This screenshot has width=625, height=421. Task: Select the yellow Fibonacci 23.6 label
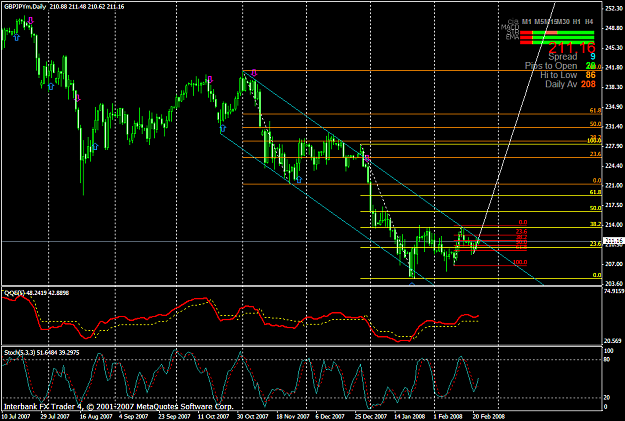click(596, 244)
